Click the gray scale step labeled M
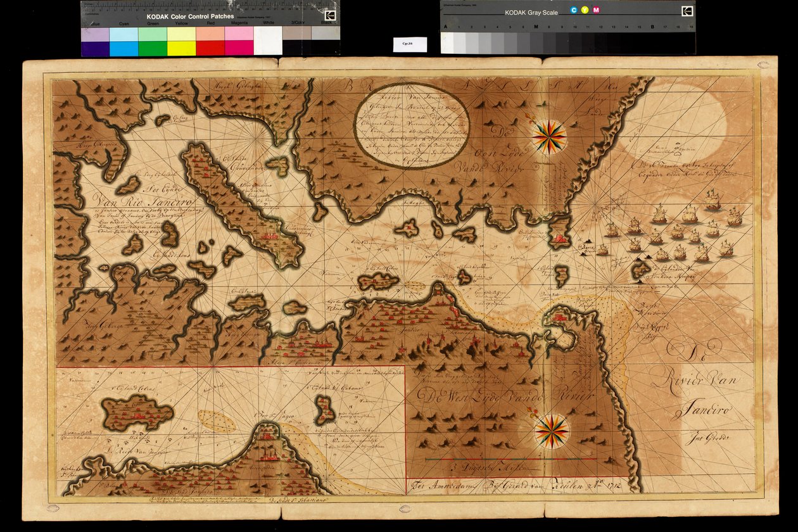798x532 pixels. [x=536, y=43]
